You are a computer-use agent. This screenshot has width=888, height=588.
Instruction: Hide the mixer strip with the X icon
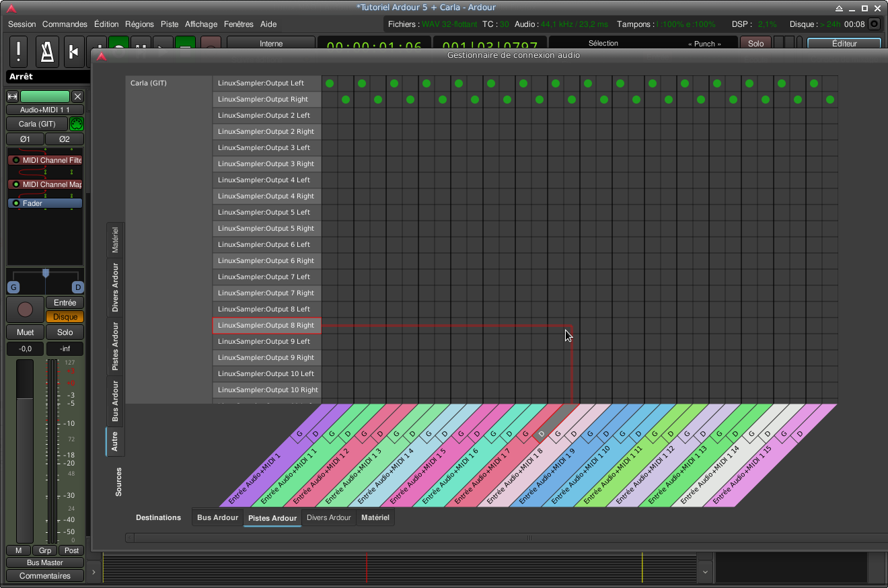77,96
